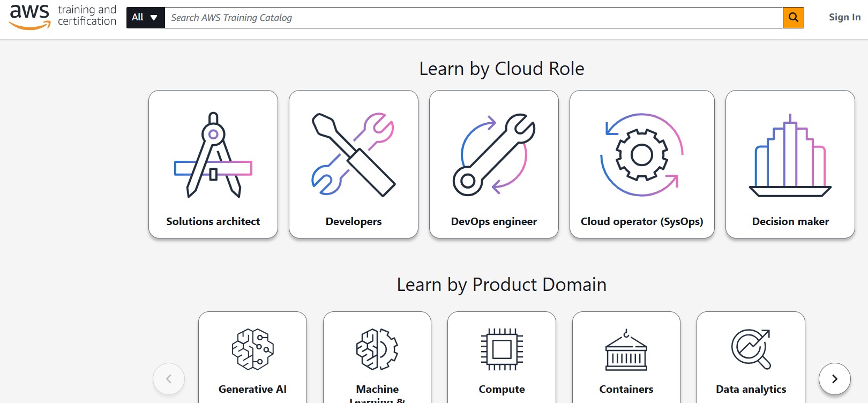Open the Decision maker label

click(790, 221)
